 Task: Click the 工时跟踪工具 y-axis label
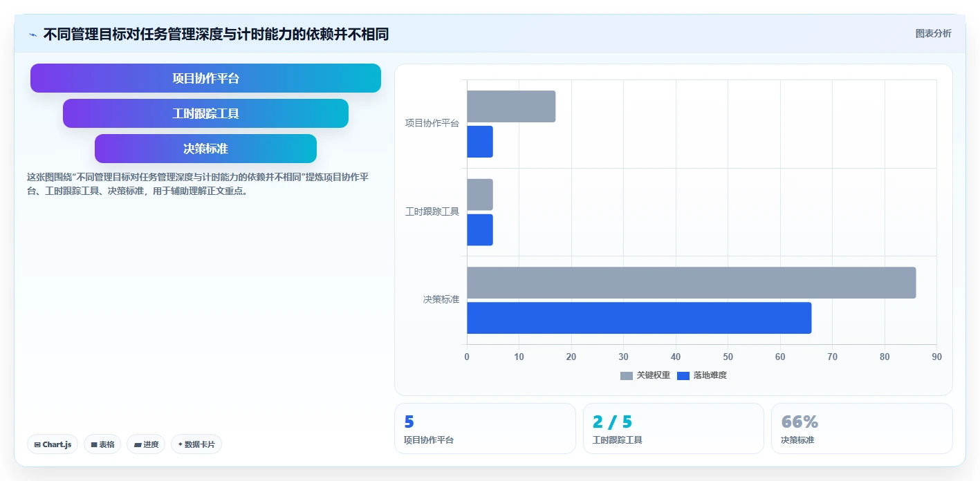click(432, 211)
